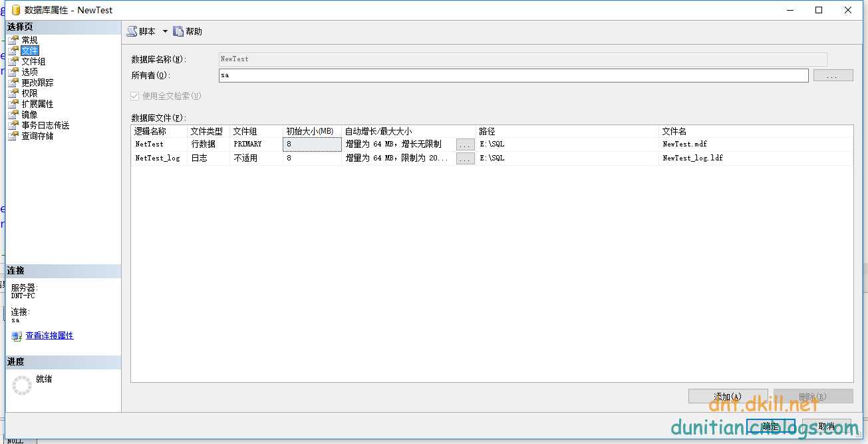Select the 常规 page icon
Viewport: 868px width, 444px height.
pyautogui.click(x=13, y=40)
